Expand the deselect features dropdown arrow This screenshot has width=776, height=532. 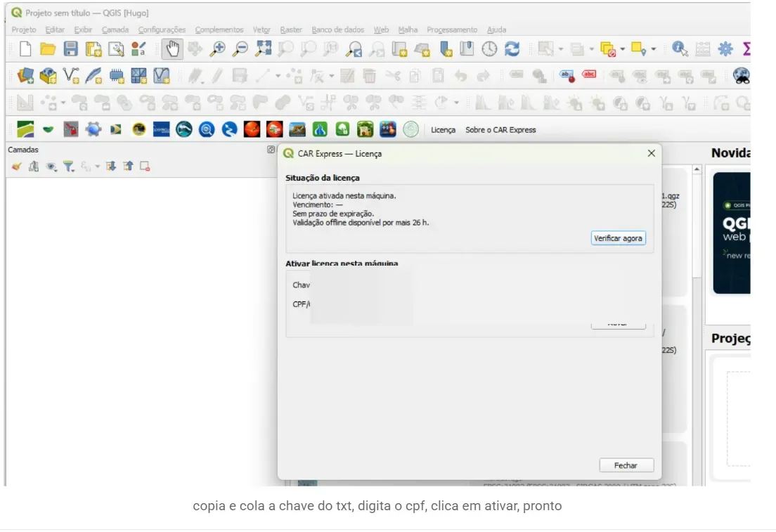coord(623,49)
